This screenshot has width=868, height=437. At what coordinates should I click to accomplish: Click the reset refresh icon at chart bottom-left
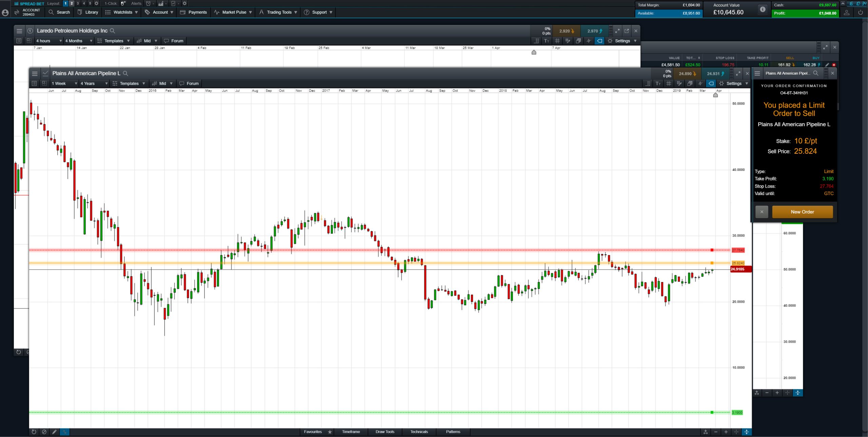[34, 432]
